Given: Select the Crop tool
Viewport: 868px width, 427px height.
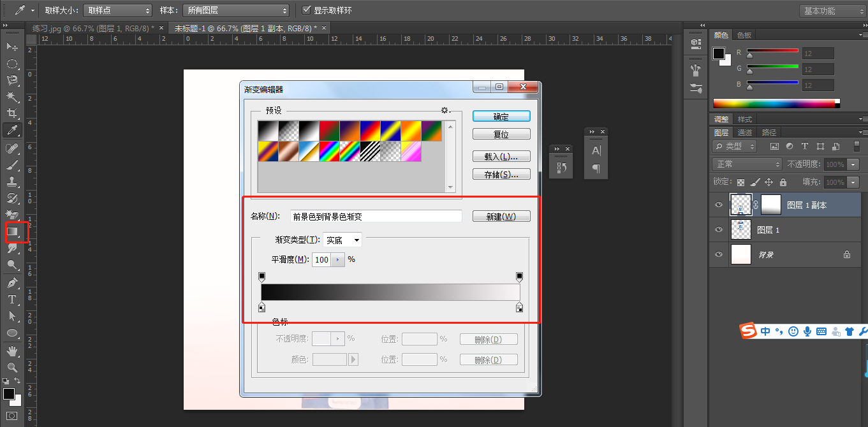Looking at the screenshot, I should (x=12, y=113).
